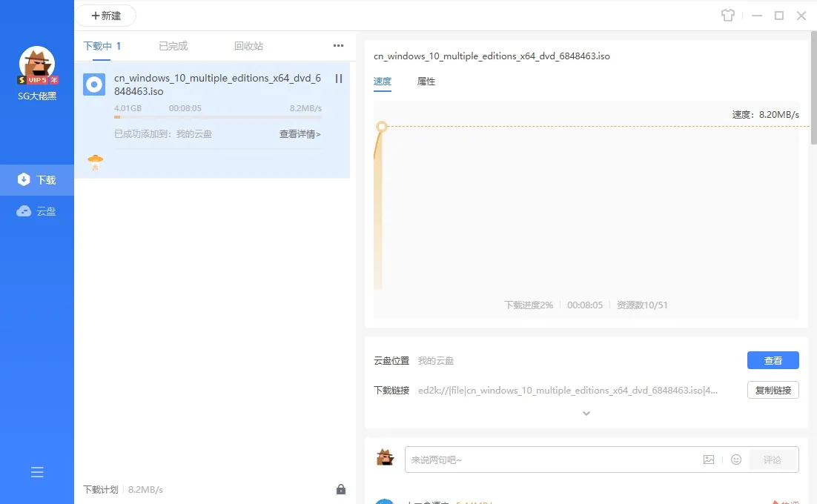Click the SG大佬黑 username text
This screenshot has width=817, height=504.
tap(37, 96)
